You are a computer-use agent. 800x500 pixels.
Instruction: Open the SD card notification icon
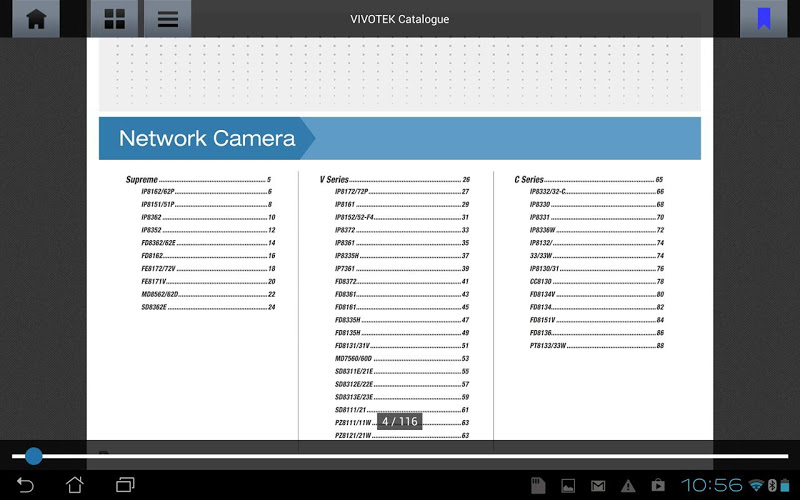pyautogui.click(x=538, y=485)
